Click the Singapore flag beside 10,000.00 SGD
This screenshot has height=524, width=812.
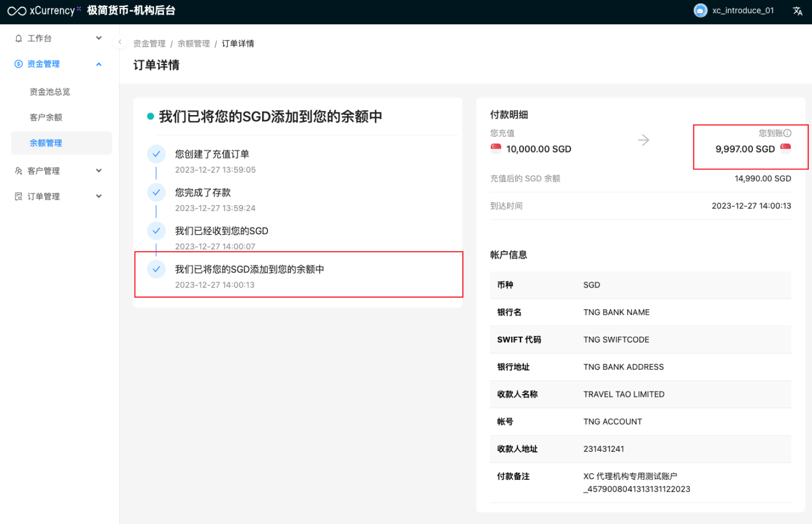(496, 149)
